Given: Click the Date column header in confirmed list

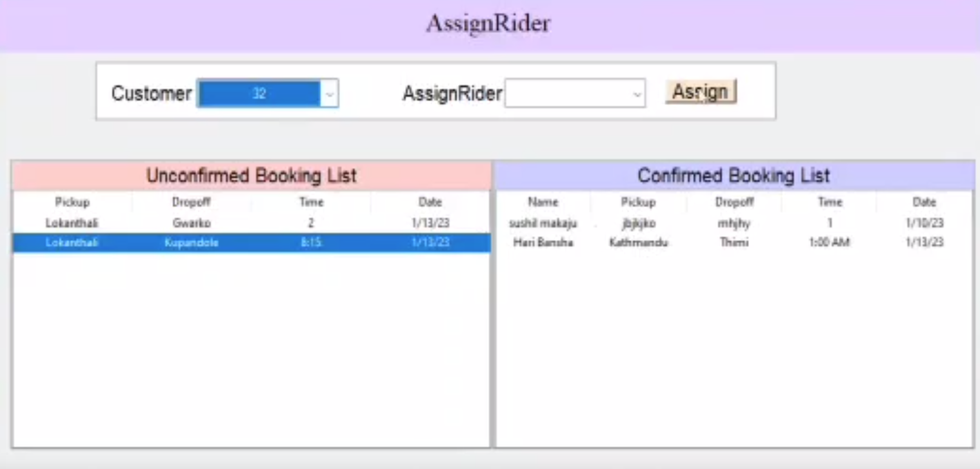Looking at the screenshot, I should [924, 203].
